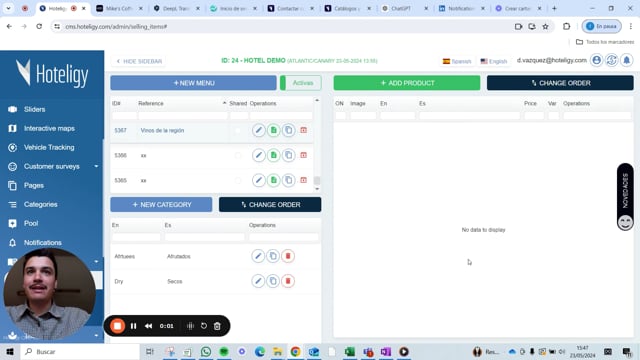The image size is (640, 360).
Task: Click CHANGE ORDER above products table
Action: point(560,83)
